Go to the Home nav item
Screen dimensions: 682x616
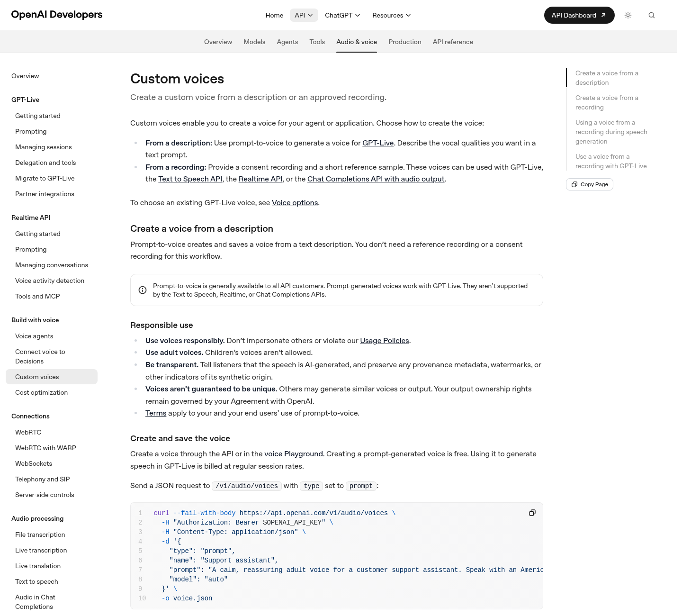coord(274,15)
